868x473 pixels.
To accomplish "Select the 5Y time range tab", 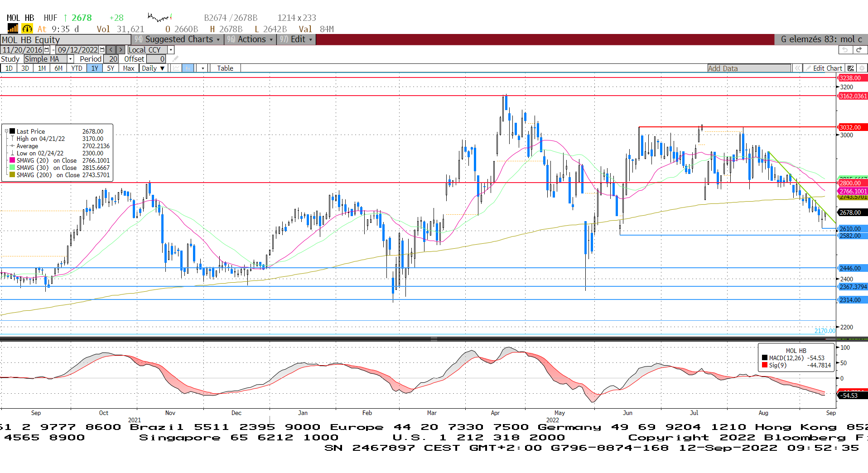I will coord(111,68).
